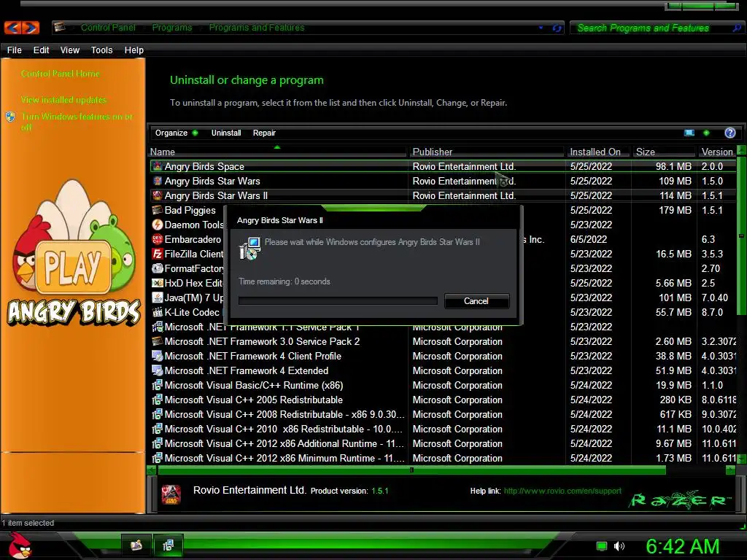This screenshot has height=560, width=747.
Task: Click the Java(TM) 7 Update icon
Action: (158, 297)
